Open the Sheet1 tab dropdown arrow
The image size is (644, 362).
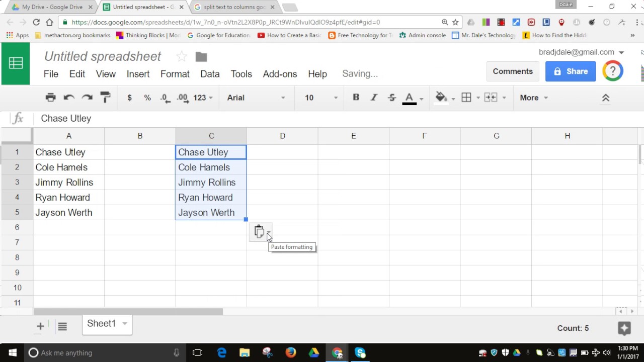[125, 324]
